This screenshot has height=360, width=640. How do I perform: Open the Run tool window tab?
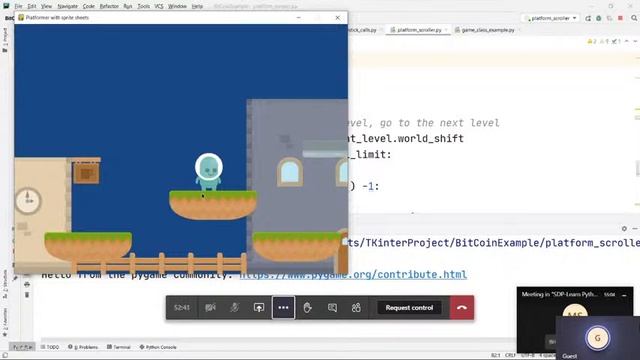(x=22, y=347)
